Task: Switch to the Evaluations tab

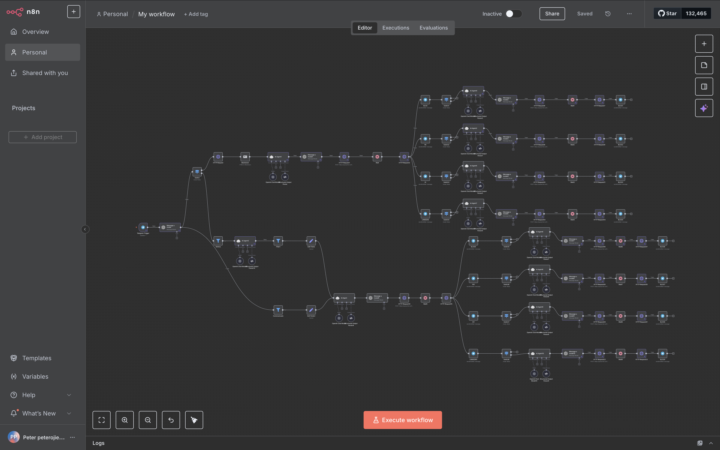Action: pyautogui.click(x=433, y=28)
